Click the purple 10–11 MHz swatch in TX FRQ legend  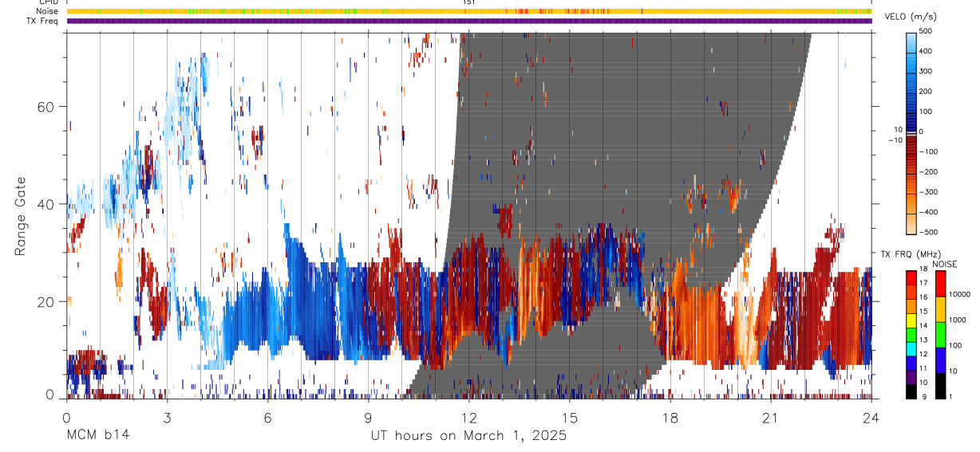coord(911,376)
